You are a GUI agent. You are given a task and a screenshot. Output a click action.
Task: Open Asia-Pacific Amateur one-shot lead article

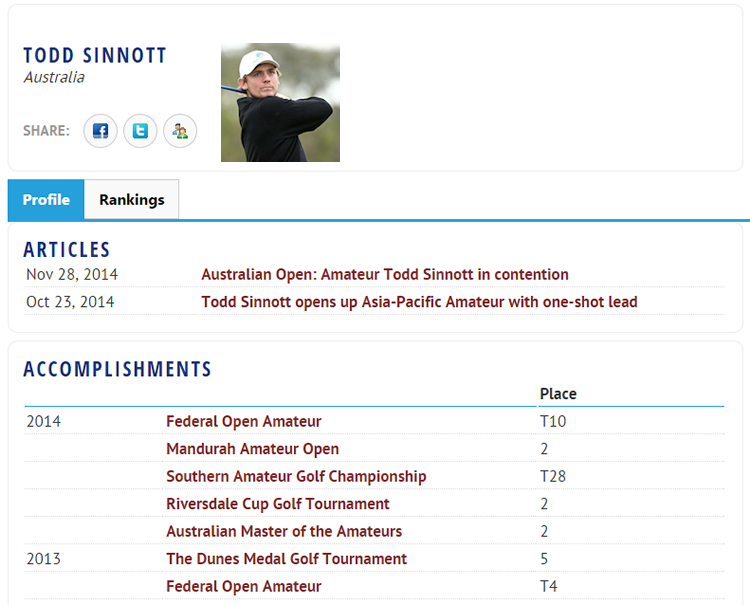[x=419, y=302]
